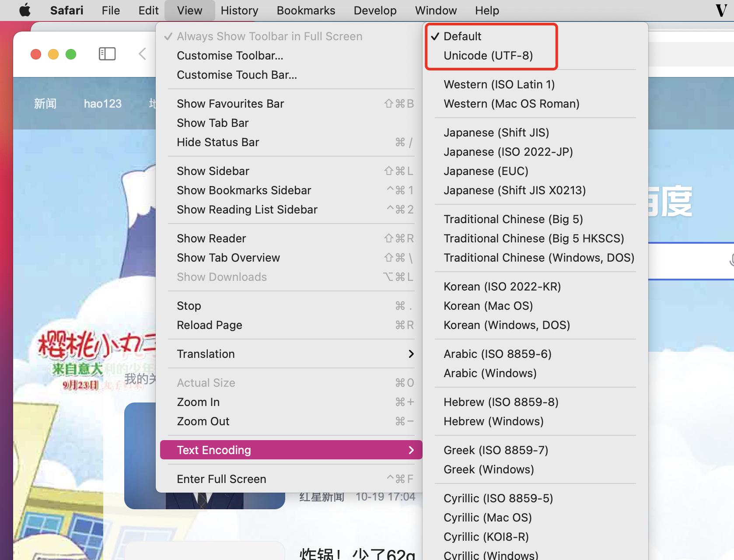Toggle the Safari sidebar icon
The width and height of the screenshot is (734, 560).
pos(107,54)
